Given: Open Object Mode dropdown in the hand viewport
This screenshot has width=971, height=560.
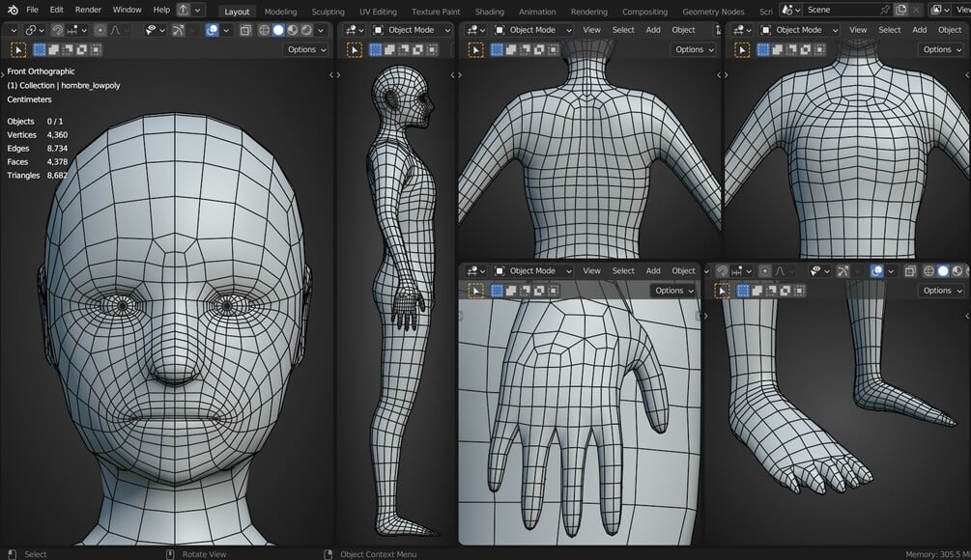Looking at the screenshot, I should point(532,271).
